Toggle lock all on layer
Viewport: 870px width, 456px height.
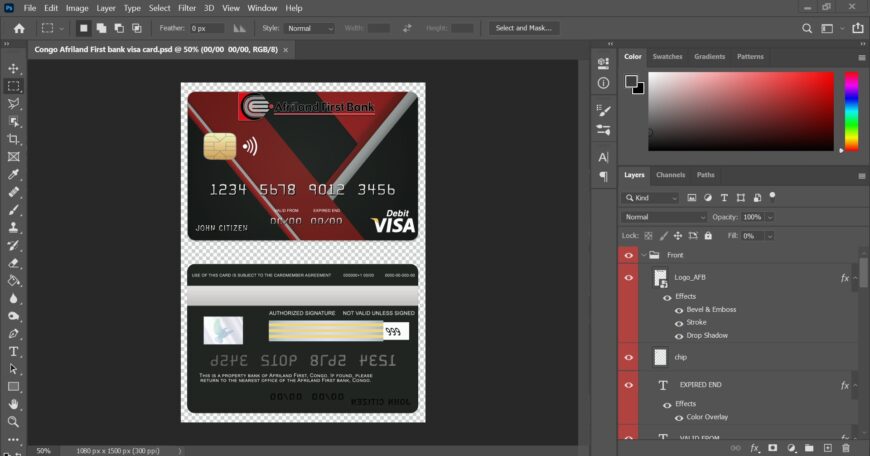point(708,236)
